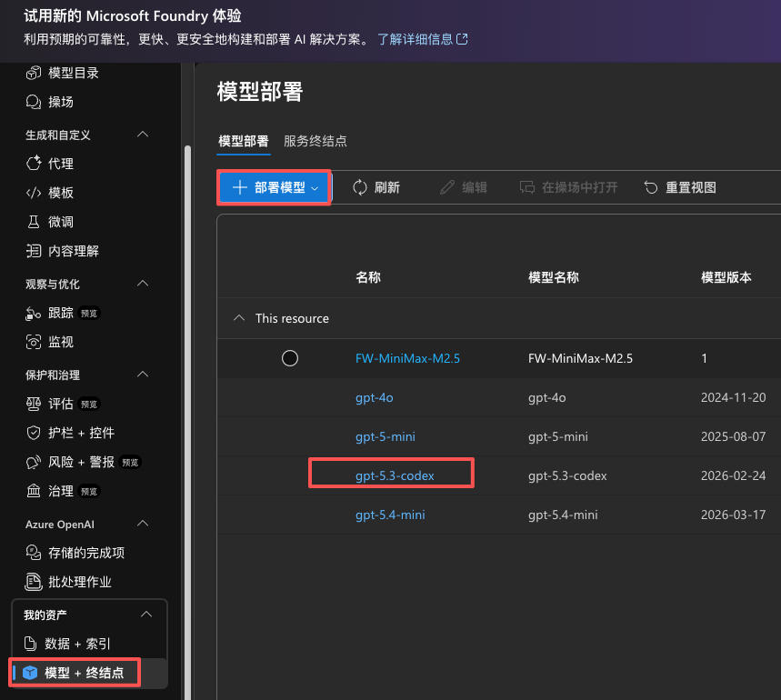Viewport: 781px width, 700px height.
Task: Collapse the 我的资产 section
Action: [x=146, y=615]
